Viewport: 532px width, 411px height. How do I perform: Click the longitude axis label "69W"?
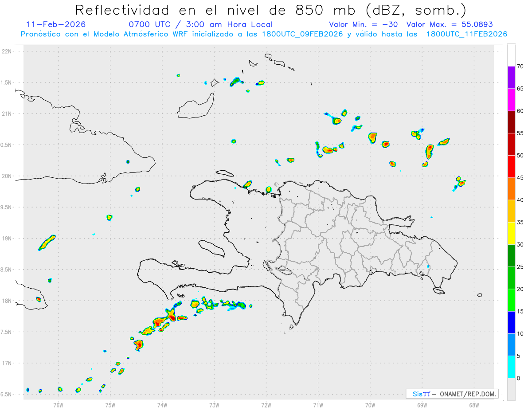422,405
